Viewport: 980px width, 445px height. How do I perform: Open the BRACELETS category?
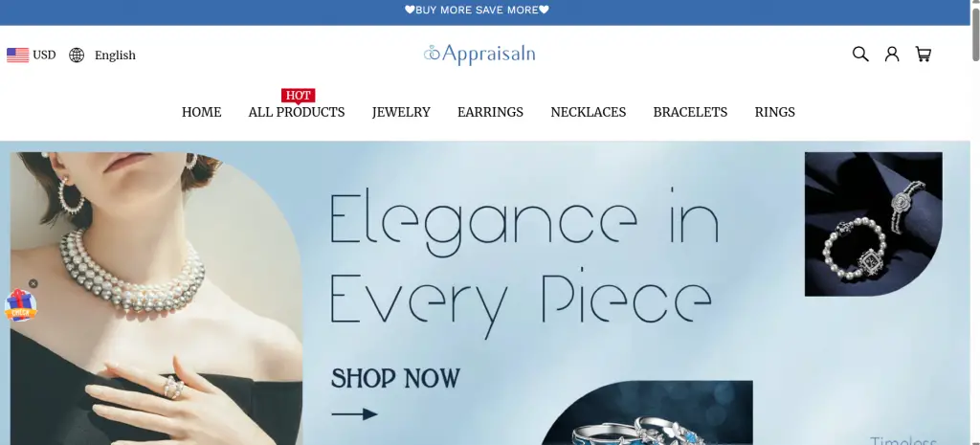click(690, 112)
